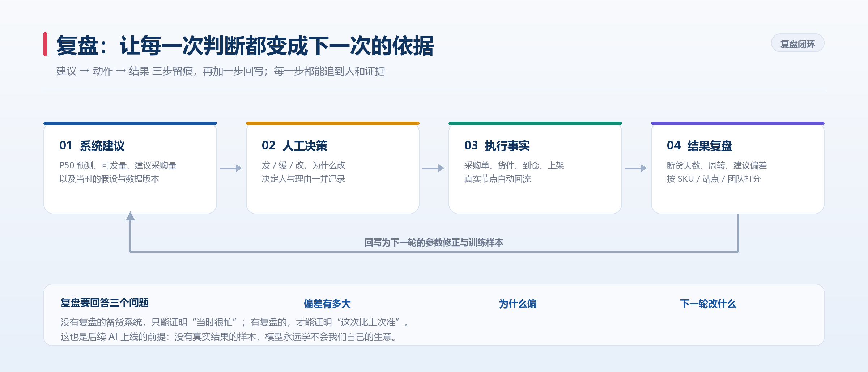The height and width of the screenshot is (372, 868).
Task: Click the text 采购单、货件、到仓、上架
Action: (514, 165)
